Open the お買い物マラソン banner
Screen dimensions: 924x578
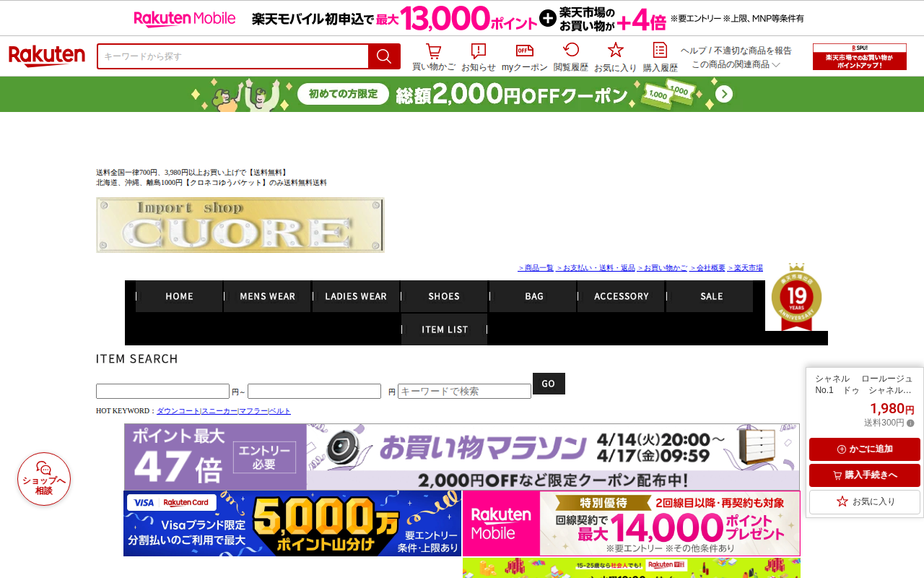pyautogui.click(x=462, y=457)
